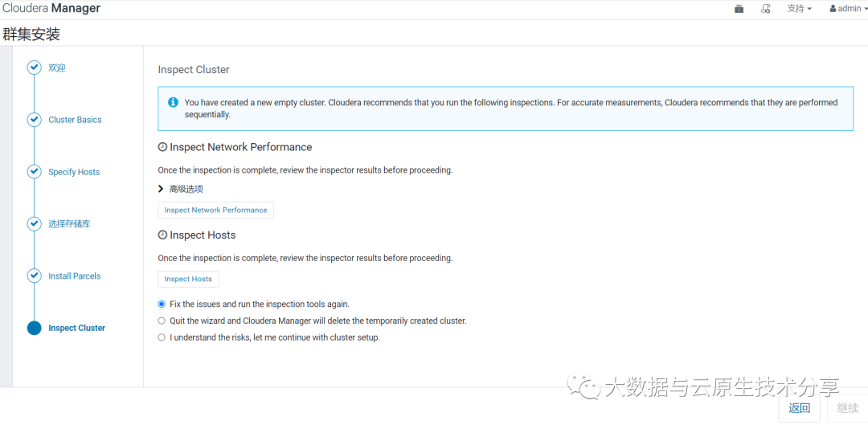
Task: Click the blue info icon in the banner
Action: coord(173,103)
